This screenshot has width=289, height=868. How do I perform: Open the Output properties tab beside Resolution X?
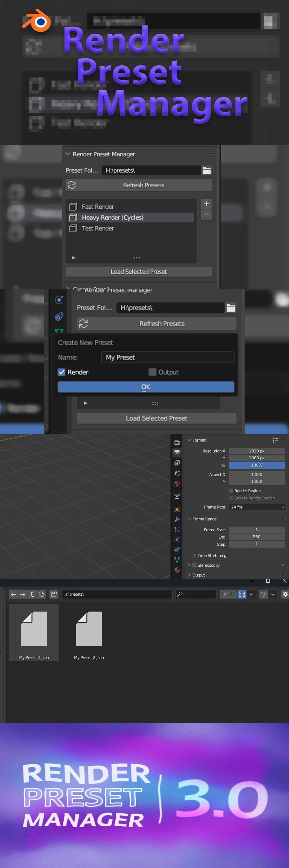tap(177, 452)
